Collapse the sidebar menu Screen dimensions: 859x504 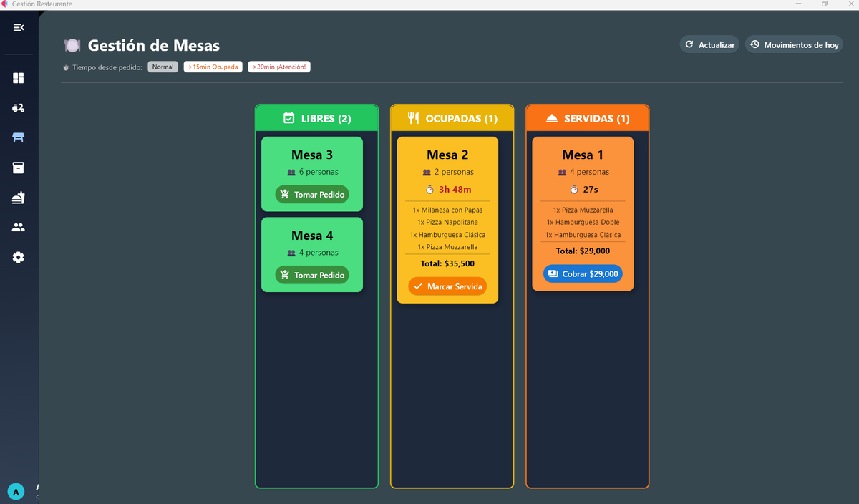19,27
